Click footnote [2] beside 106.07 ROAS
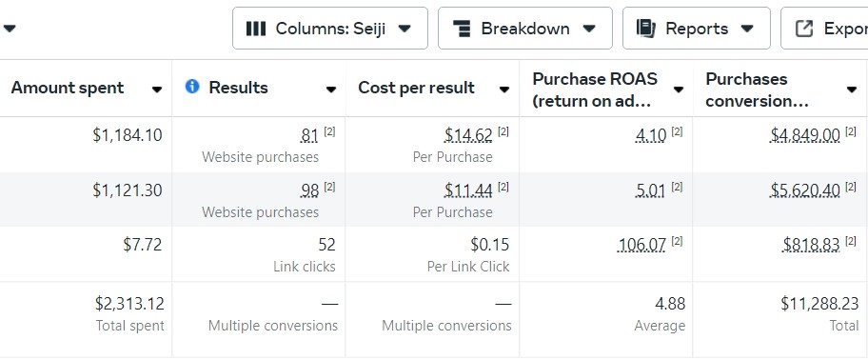This screenshot has width=868, height=360. click(x=677, y=241)
